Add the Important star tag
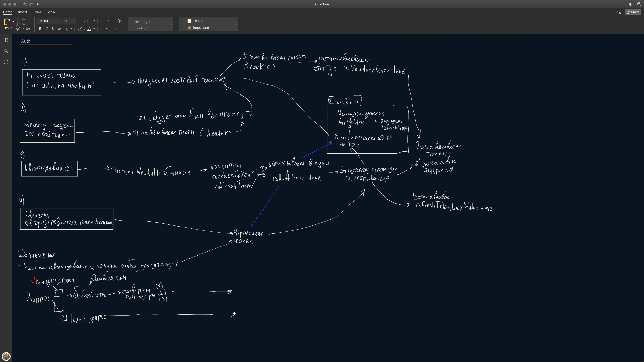 click(x=198, y=28)
